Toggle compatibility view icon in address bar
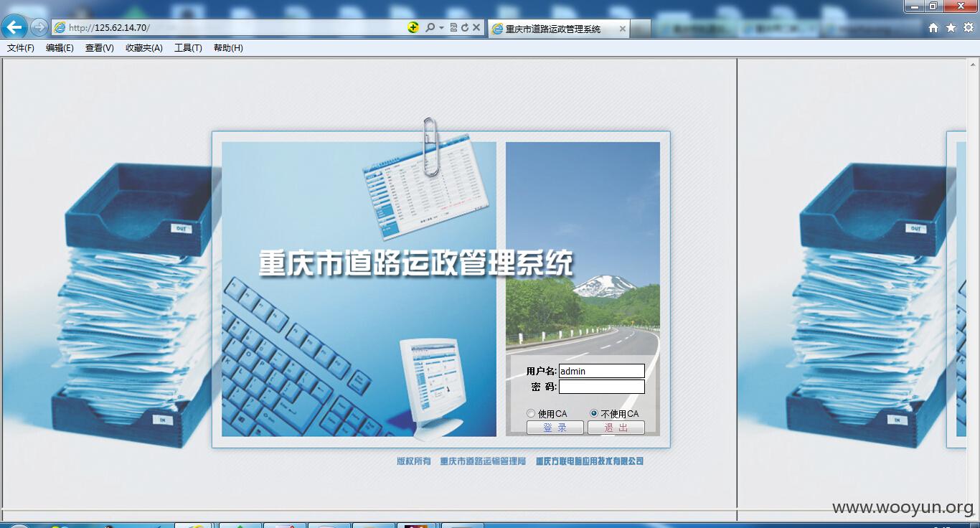Viewport: 980px width, 528px height. coord(453,27)
